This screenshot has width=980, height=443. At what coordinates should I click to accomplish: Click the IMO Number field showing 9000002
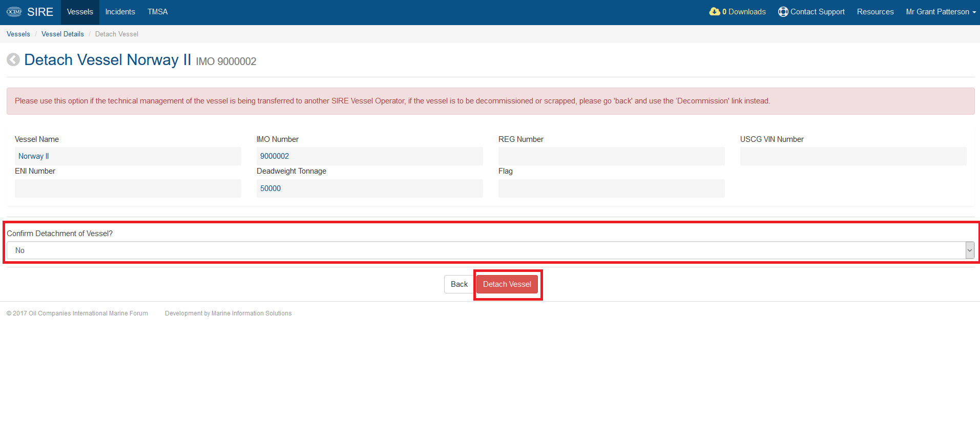pyautogui.click(x=370, y=156)
